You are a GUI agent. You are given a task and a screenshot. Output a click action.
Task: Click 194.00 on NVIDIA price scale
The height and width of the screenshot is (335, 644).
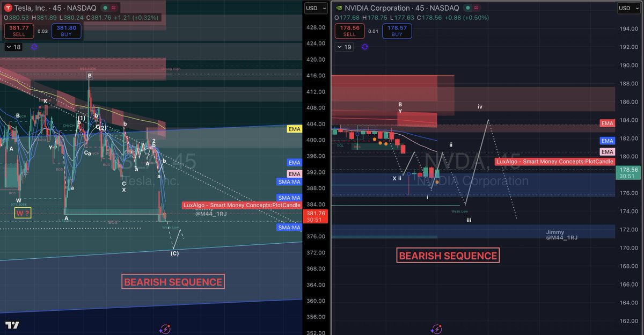click(x=628, y=28)
